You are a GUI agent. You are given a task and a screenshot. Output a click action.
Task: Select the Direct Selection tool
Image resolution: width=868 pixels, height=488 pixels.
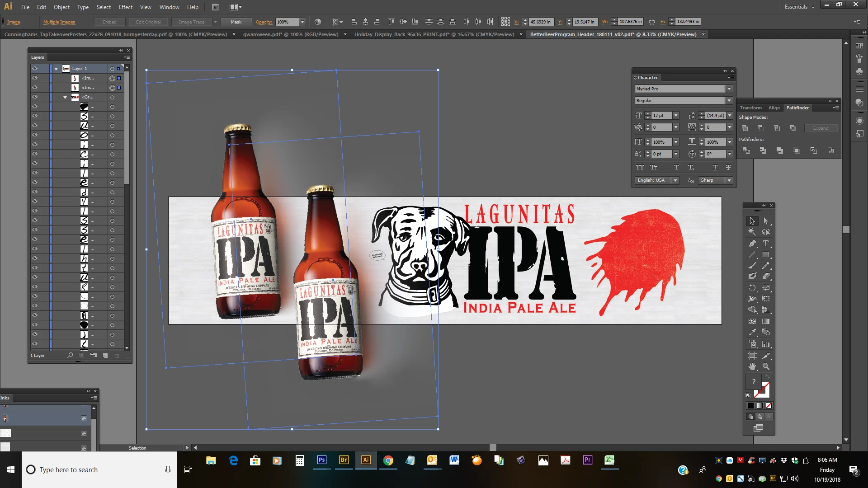(x=766, y=221)
